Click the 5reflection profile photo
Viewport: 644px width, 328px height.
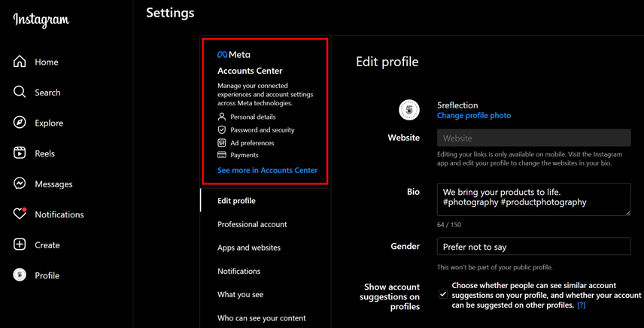tap(409, 110)
